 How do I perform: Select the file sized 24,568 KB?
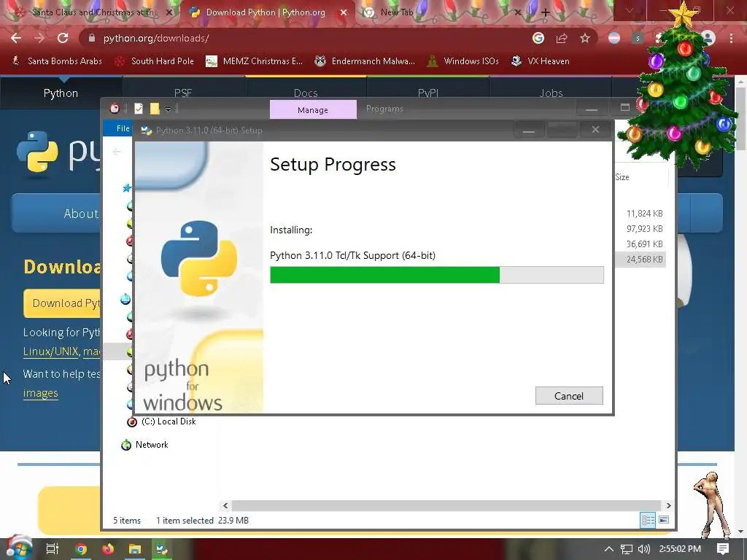coord(645,260)
